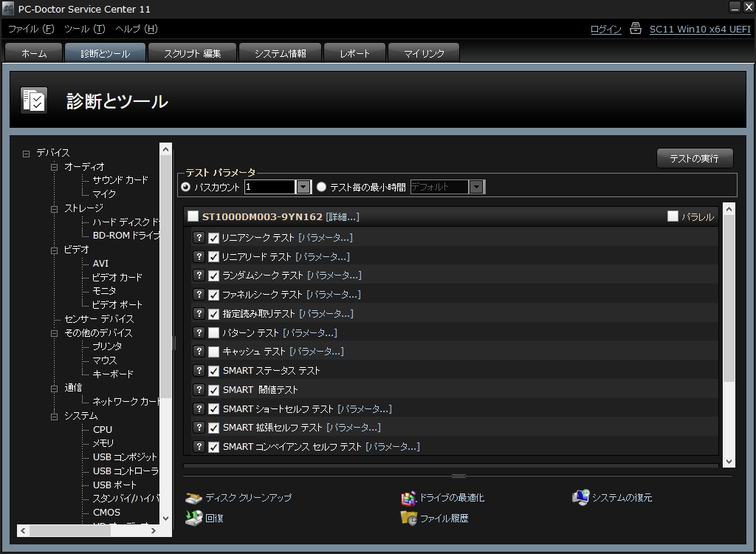Launch ドライブの最適化 drive optimization icon
Viewport: 756px width, 554px height.
[x=408, y=498]
